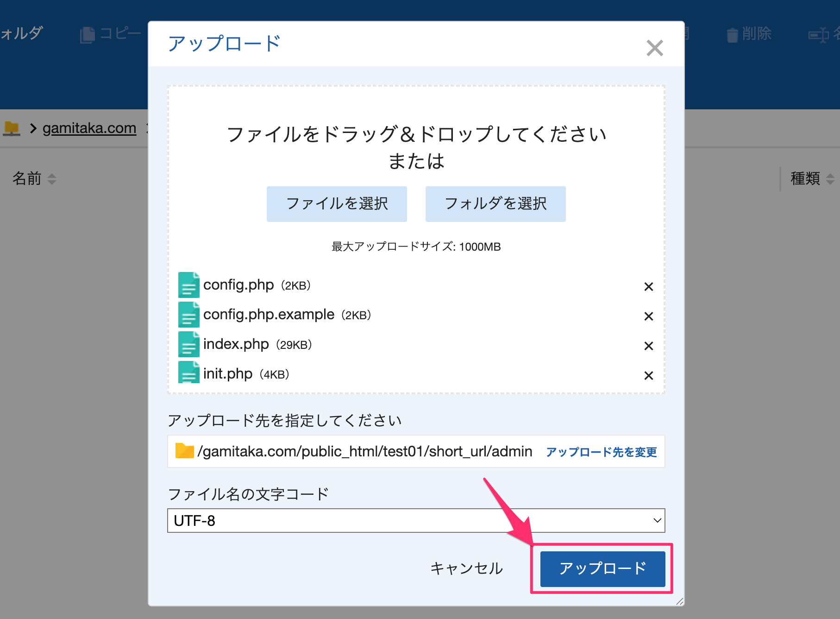Screen dimensions: 840x619
Task: Remove index.php from the upload list
Action: 648,346
